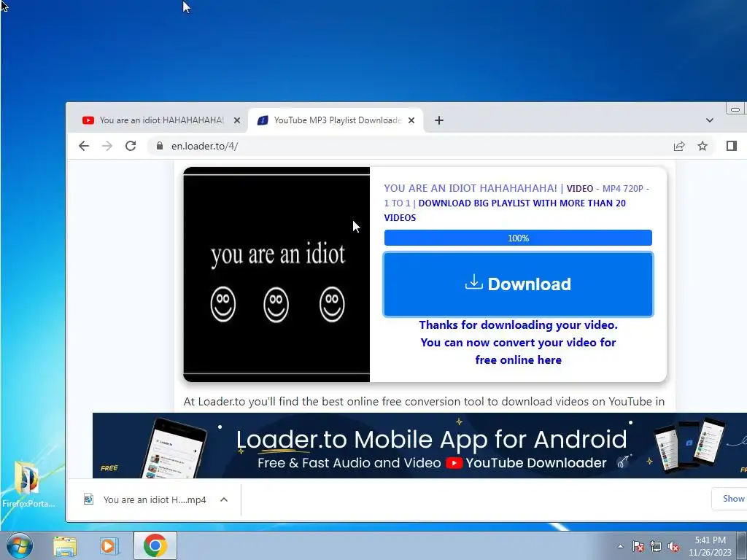The width and height of the screenshot is (747, 560).
Task: Click the Chrome taskbar icon
Action: click(x=155, y=545)
